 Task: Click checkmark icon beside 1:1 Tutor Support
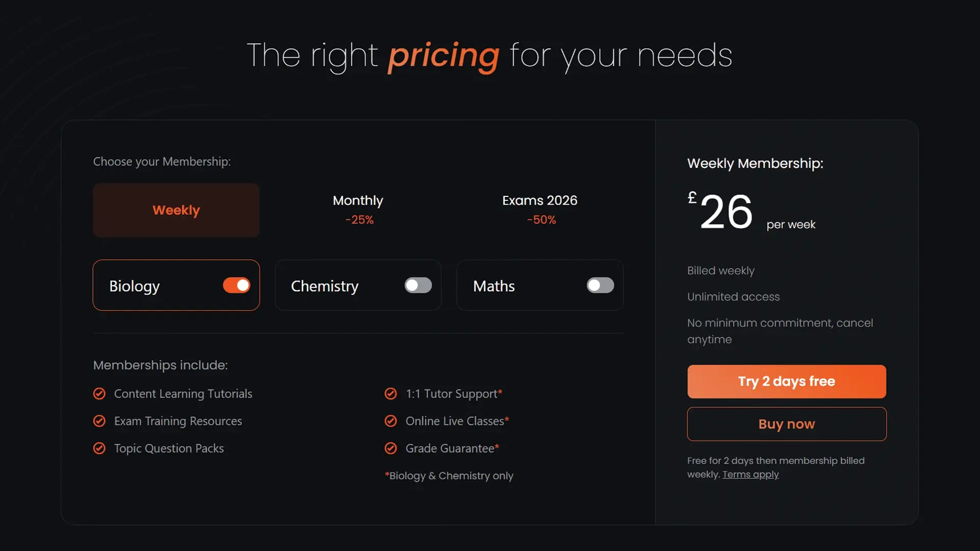click(x=390, y=394)
